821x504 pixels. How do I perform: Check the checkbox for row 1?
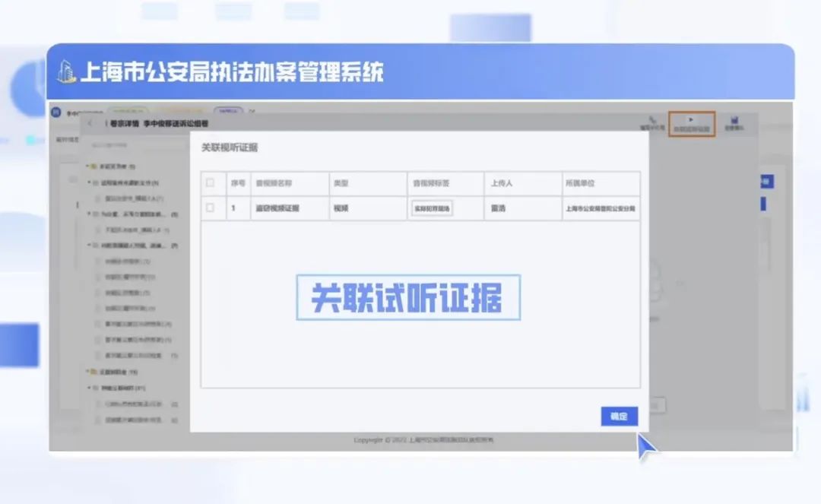point(211,208)
